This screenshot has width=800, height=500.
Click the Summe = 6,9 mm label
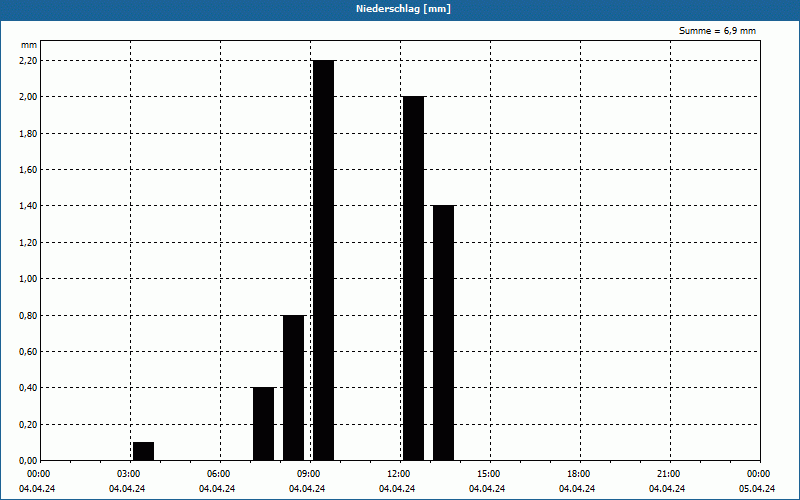(x=717, y=31)
